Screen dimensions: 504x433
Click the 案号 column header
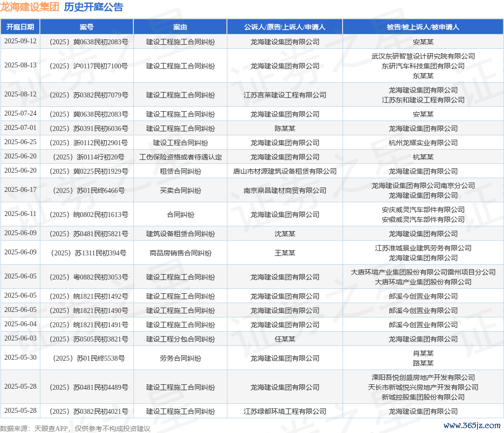87,27
